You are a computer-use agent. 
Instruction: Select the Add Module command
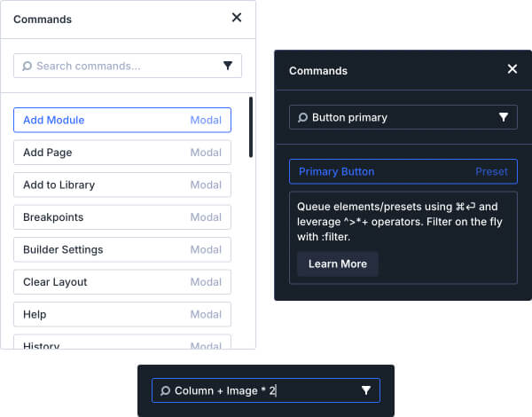[122, 120]
